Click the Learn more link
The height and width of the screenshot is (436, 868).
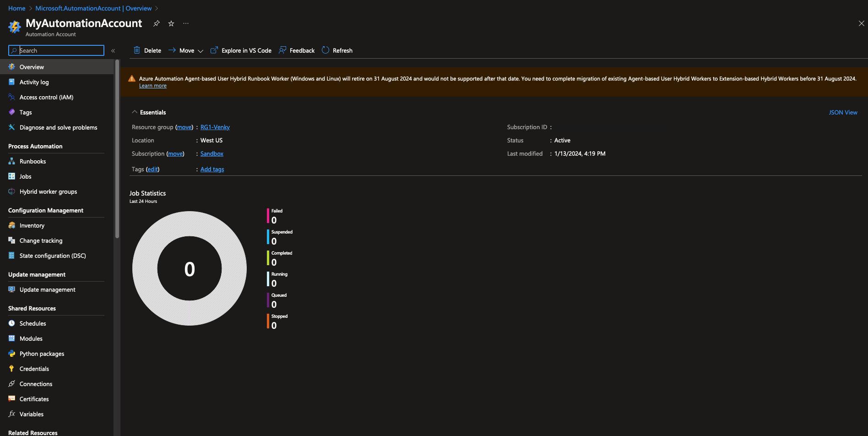153,86
